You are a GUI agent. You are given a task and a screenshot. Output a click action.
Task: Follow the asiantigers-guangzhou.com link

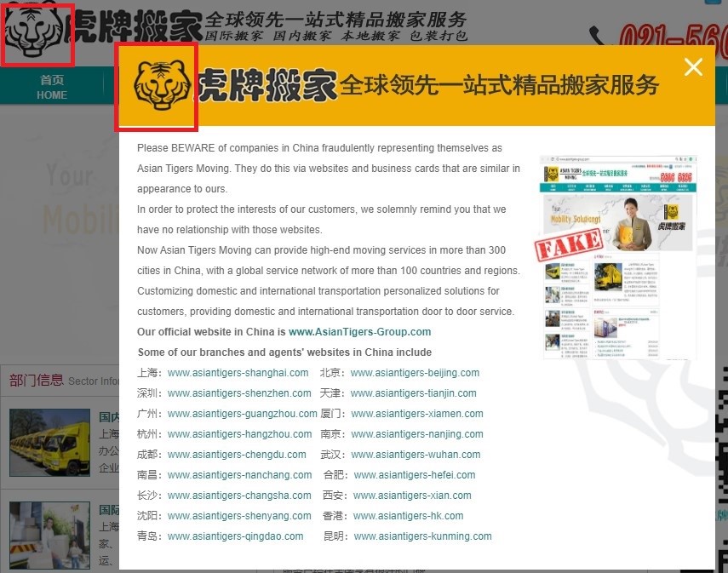point(243,414)
